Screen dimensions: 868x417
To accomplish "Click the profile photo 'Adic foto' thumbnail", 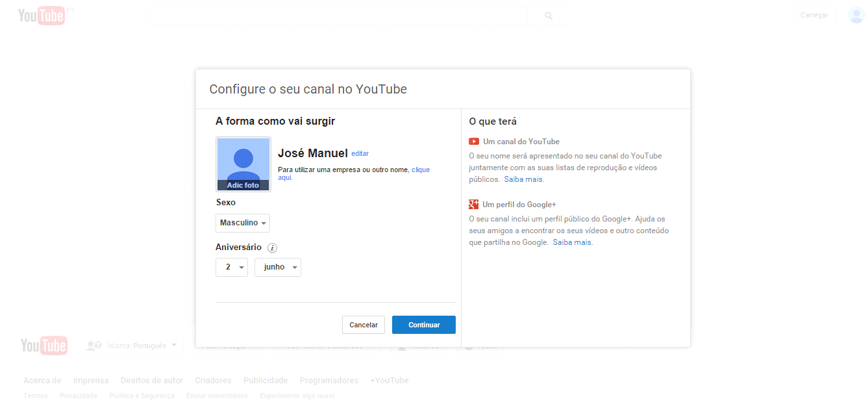I will [x=243, y=164].
